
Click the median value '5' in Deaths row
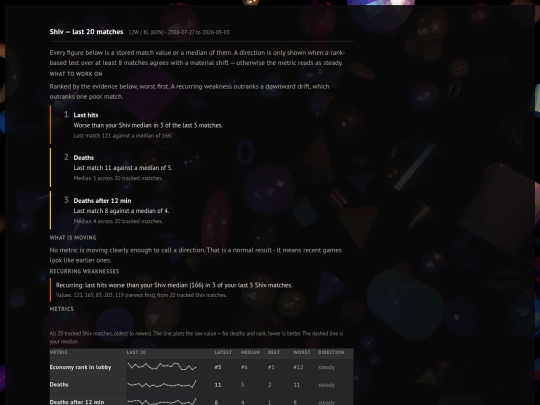[x=242, y=385]
